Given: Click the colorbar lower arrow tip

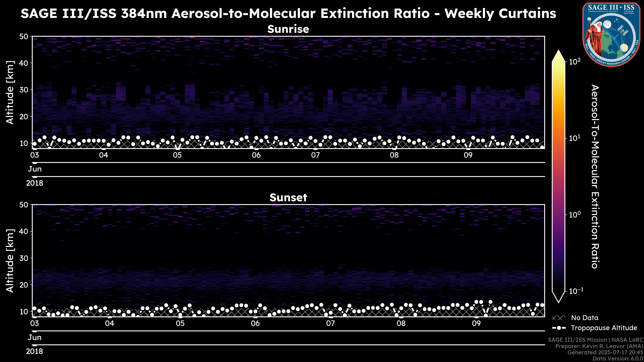Looking at the screenshot, I should [558, 301].
